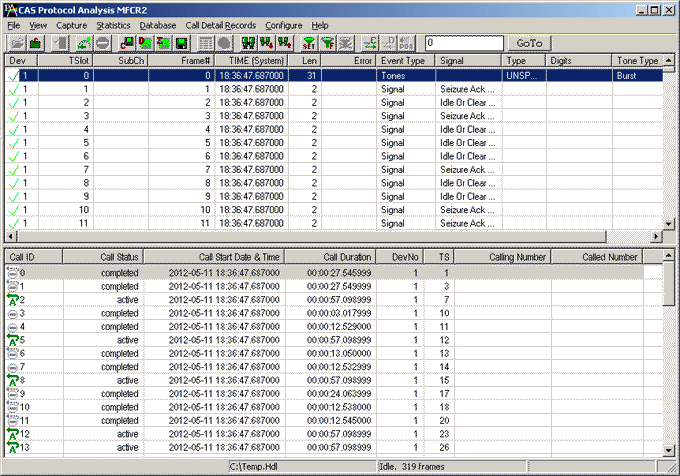The image size is (680, 476).
Task: Click binoculars with red up arrow
Action: [284, 43]
